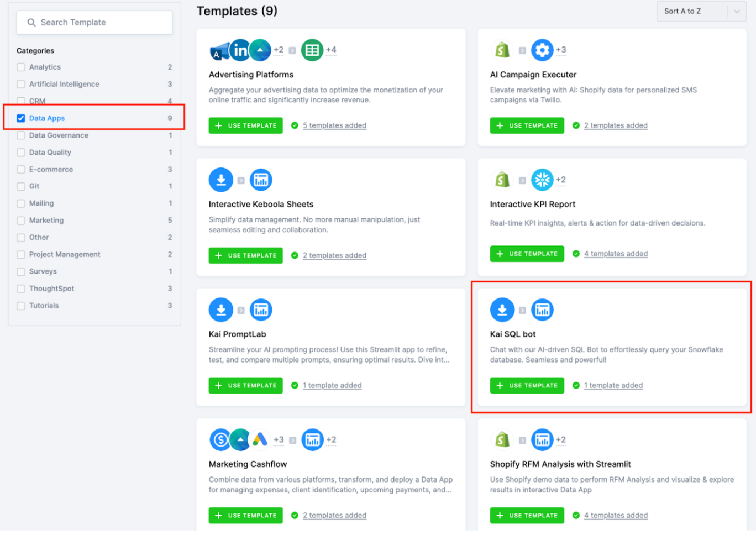Click the magnifier icon in Search Template field
This screenshot has height=540, width=756.
tap(32, 23)
